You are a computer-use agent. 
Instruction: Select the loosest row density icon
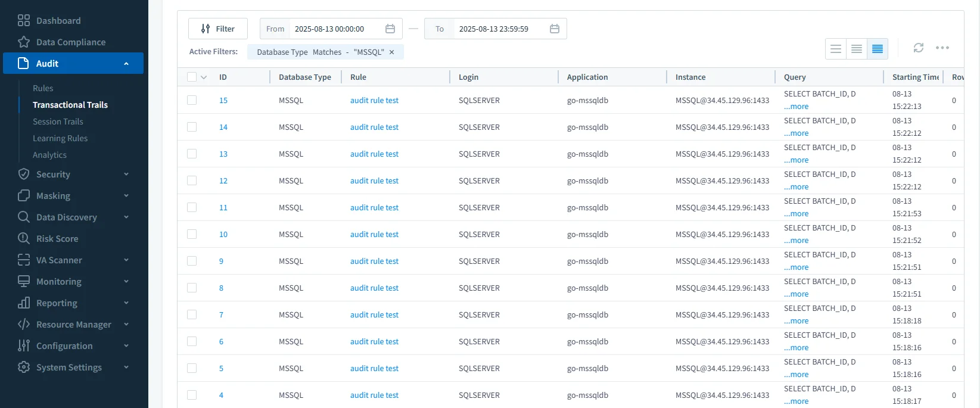[x=836, y=49]
